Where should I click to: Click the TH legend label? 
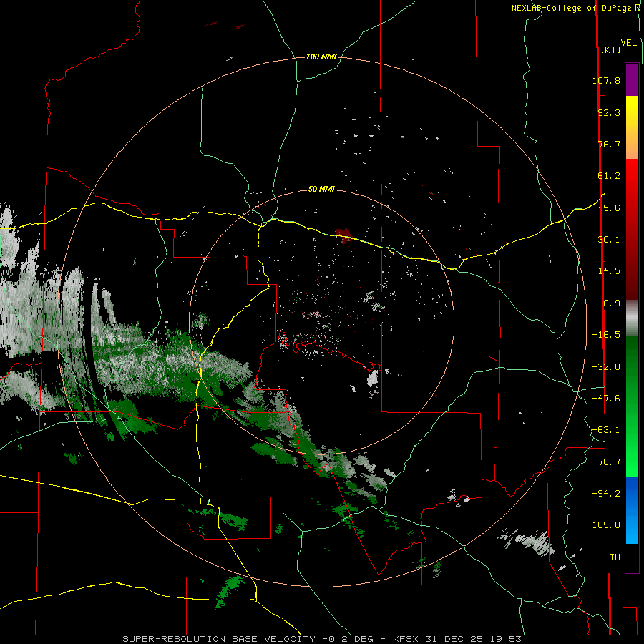(x=615, y=557)
